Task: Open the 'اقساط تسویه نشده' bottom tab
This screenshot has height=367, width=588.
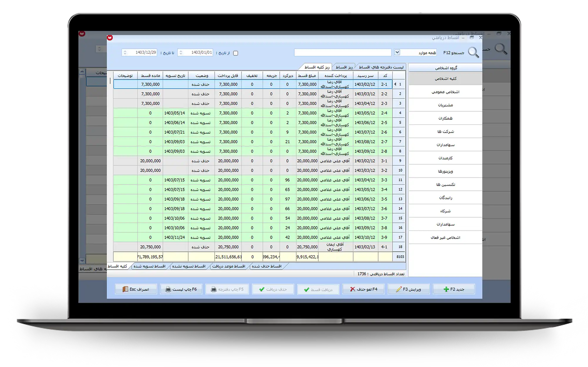Action: [x=188, y=266]
